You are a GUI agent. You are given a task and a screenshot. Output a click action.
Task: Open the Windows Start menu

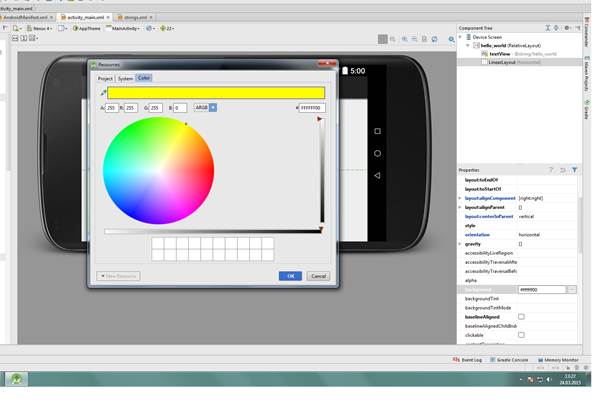pyautogui.click(x=17, y=379)
